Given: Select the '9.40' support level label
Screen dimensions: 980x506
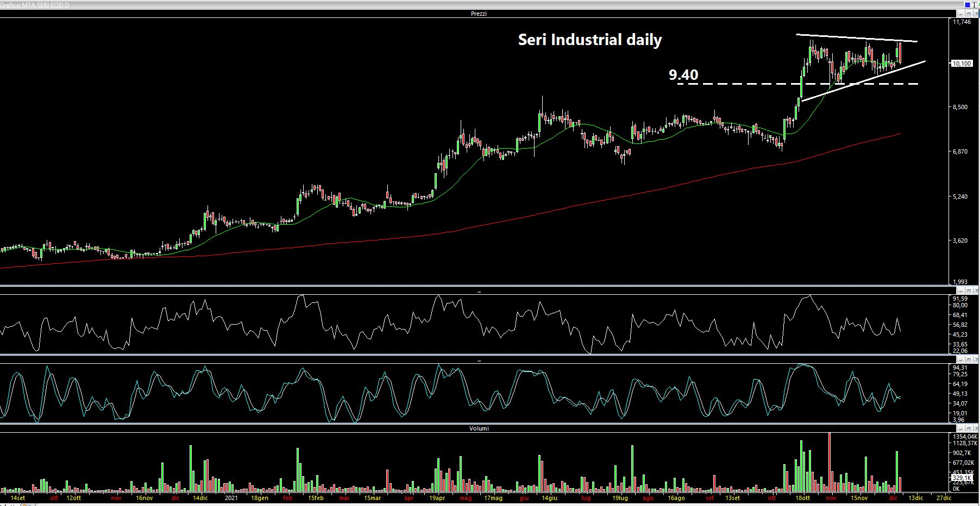Looking at the screenshot, I should tap(683, 74).
